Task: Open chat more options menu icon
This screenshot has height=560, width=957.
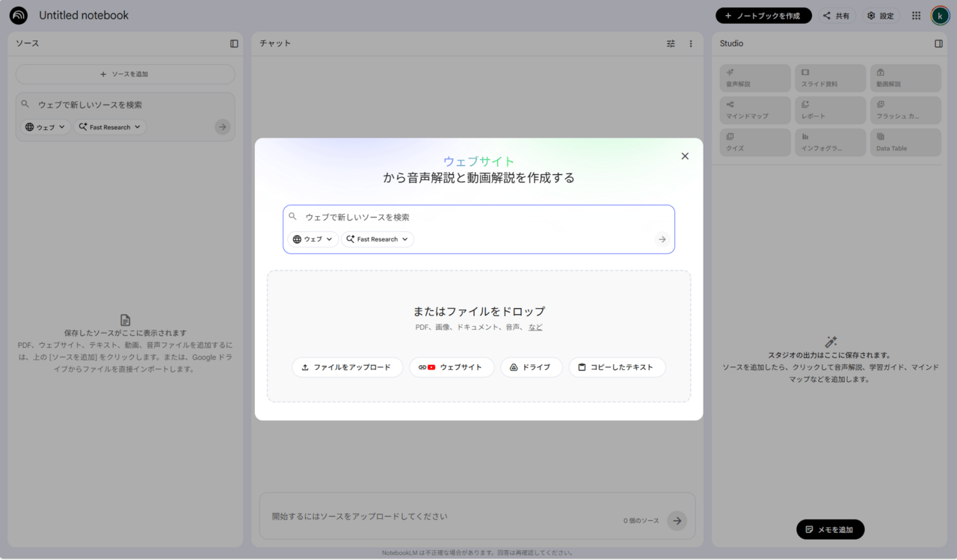Action: (691, 44)
